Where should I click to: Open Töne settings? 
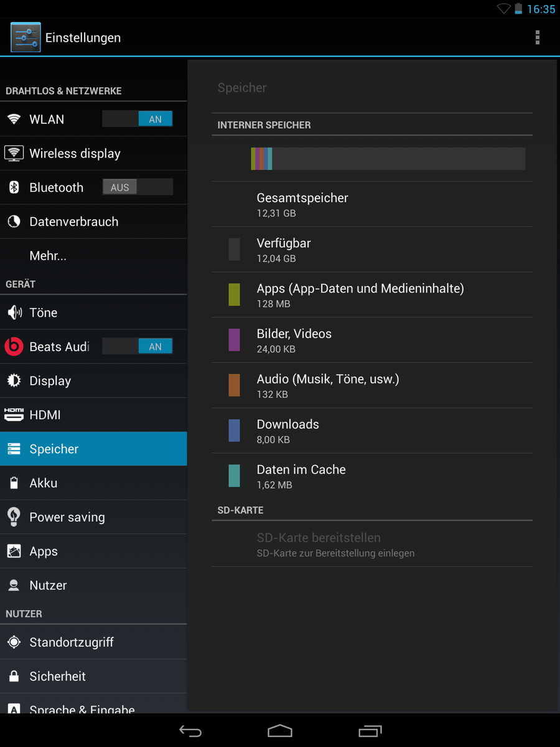tap(93, 312)
